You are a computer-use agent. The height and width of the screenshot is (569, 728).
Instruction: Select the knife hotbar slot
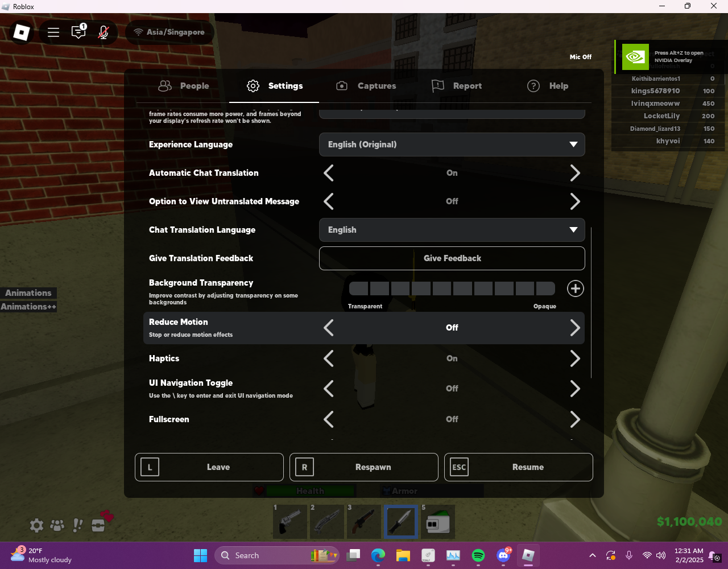(x=401, y=521)
